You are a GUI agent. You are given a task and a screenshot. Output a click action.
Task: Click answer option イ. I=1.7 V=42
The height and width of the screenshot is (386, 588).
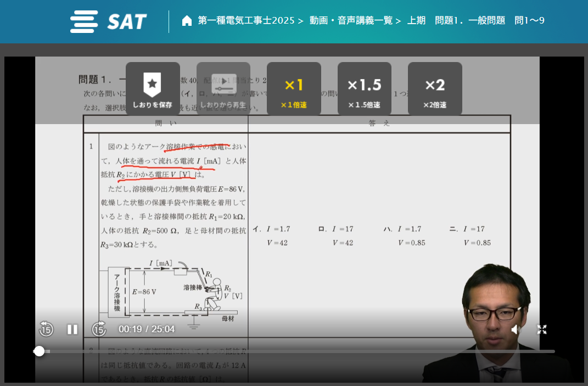click(x=272, y=236)
